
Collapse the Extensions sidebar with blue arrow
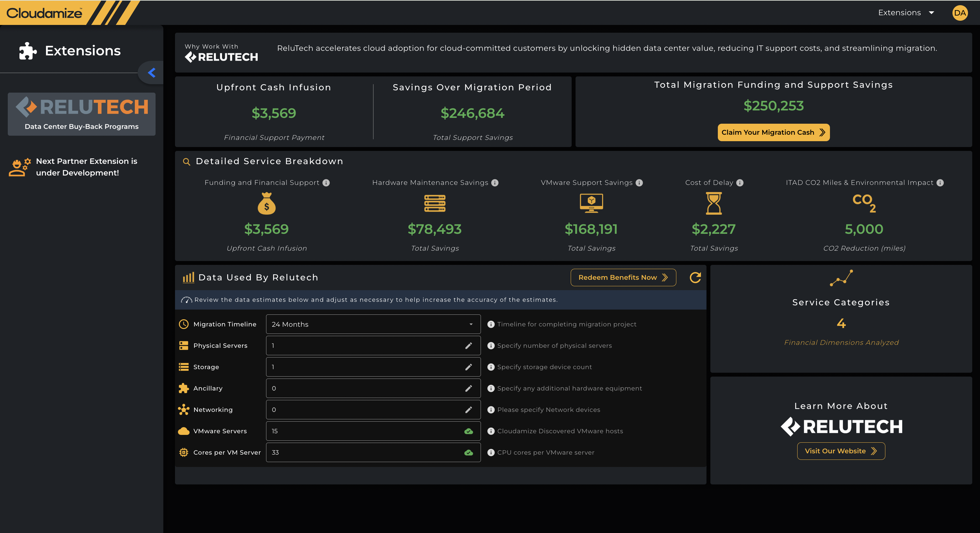tap(152, 73)
